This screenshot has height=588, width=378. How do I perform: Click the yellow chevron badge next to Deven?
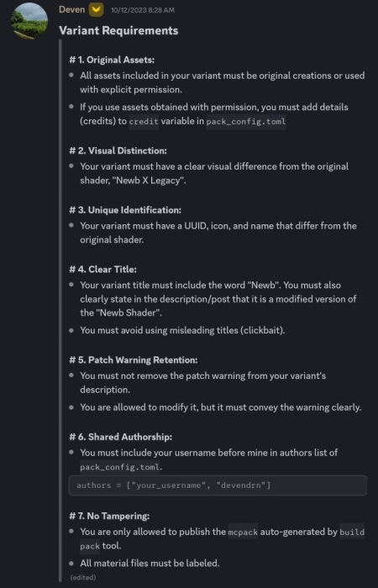pyautogui.click(x=97, y=10)
